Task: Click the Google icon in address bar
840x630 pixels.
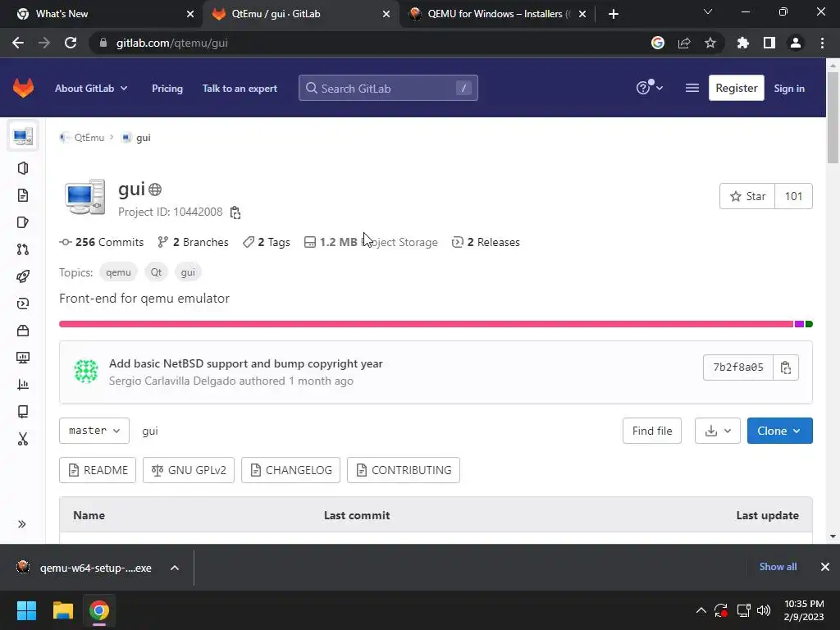Action: pyautogui.click(x=658, y=43)
